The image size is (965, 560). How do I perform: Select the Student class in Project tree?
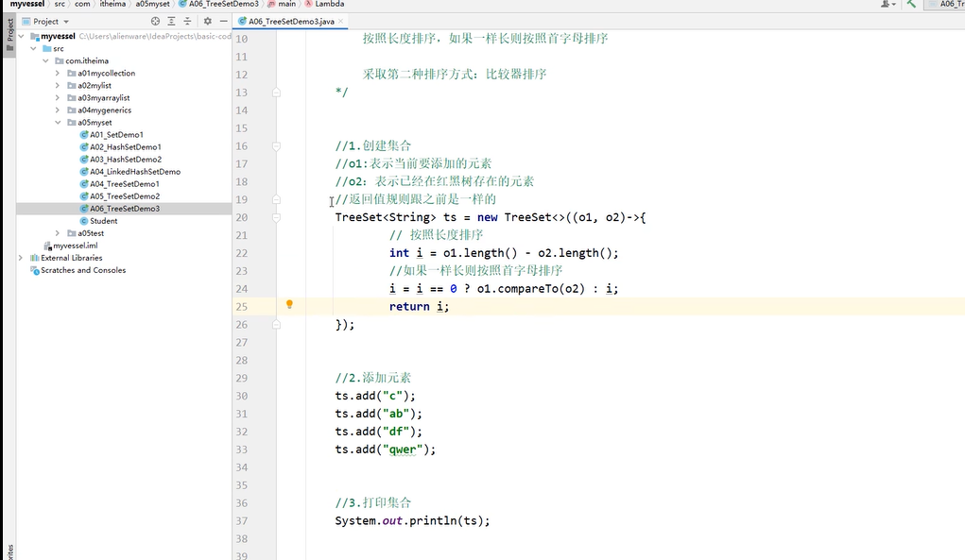point(102,220)
